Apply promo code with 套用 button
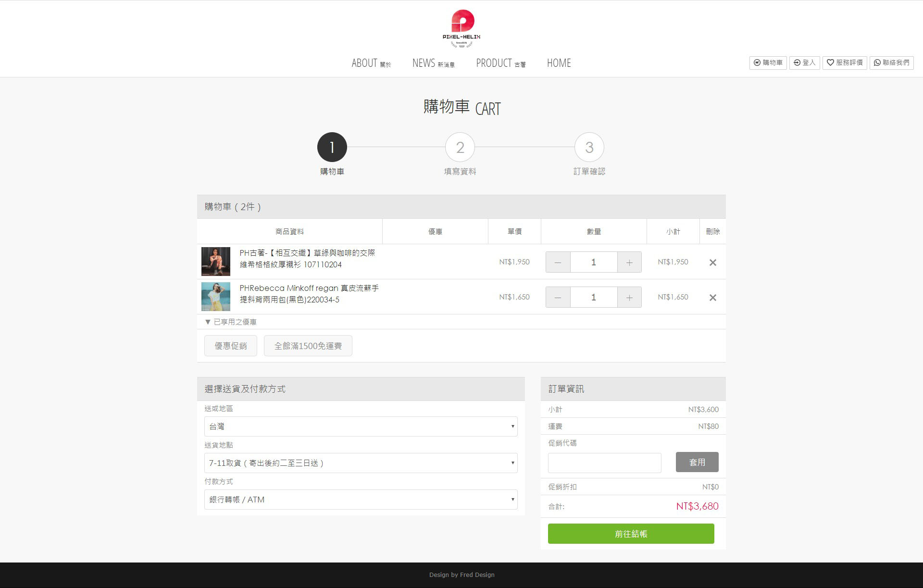The image size is (923, 588). pyautogui.click(x=697, y=462)
